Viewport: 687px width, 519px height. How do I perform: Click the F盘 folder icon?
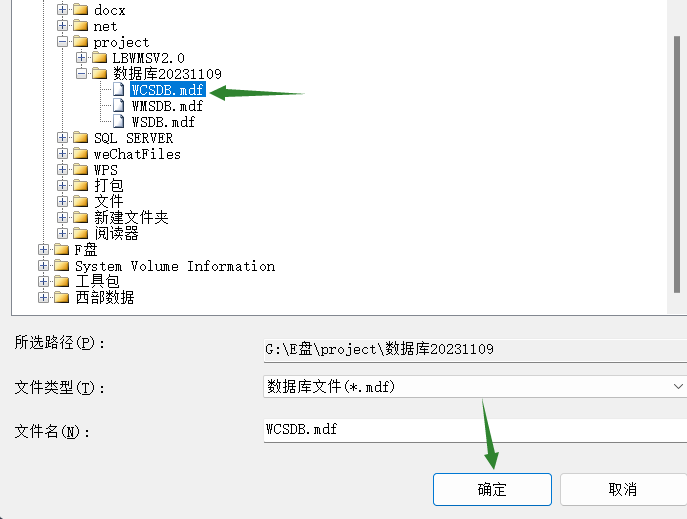tap(61, 250)
